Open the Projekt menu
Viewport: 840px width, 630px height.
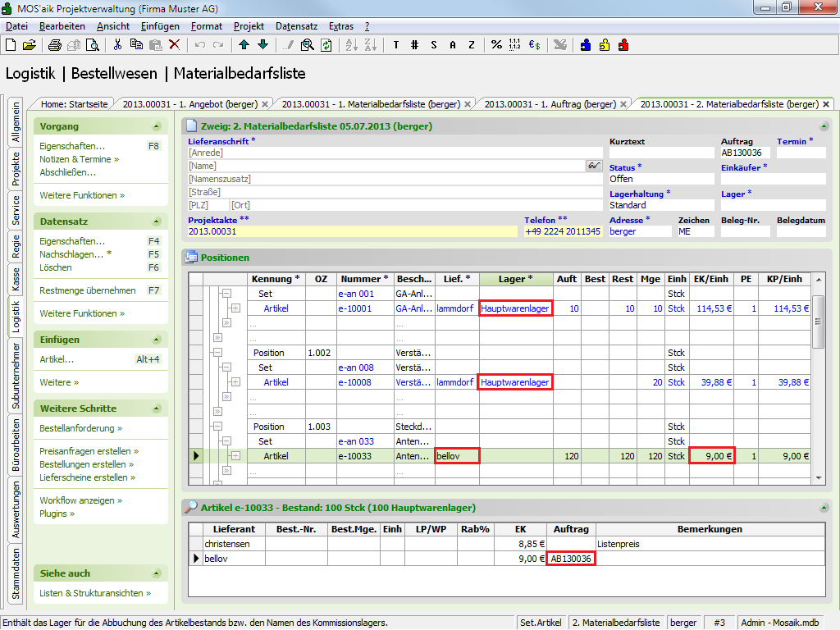coord(249,26)
